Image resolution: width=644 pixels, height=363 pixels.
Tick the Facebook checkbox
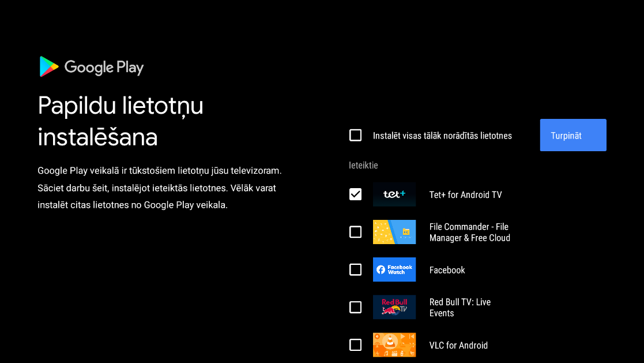[x=355, y=270]
